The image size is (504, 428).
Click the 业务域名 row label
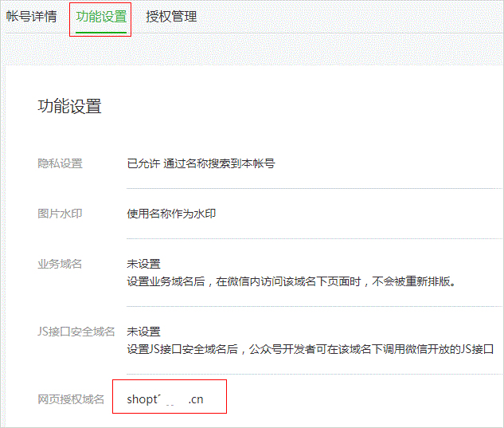tap(61, 264)
